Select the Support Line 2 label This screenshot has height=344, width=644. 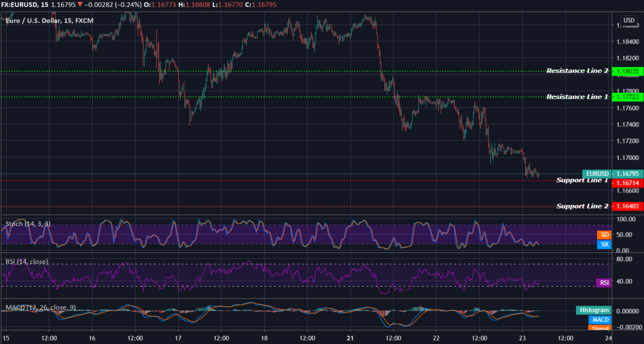tap(582, 206)
